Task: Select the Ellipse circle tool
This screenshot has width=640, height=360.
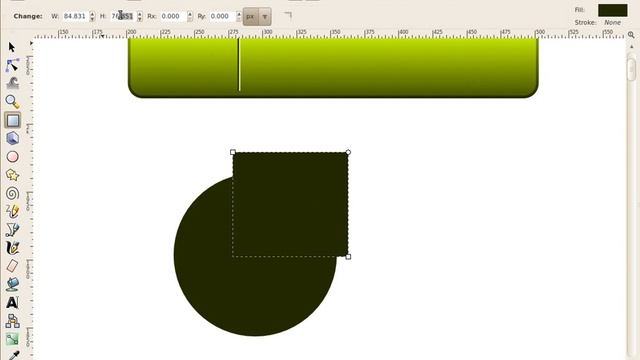Action: [x=13, y=157]
